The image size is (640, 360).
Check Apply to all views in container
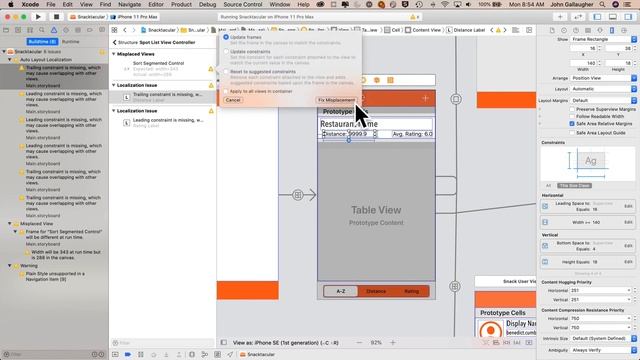coord(226,91)
